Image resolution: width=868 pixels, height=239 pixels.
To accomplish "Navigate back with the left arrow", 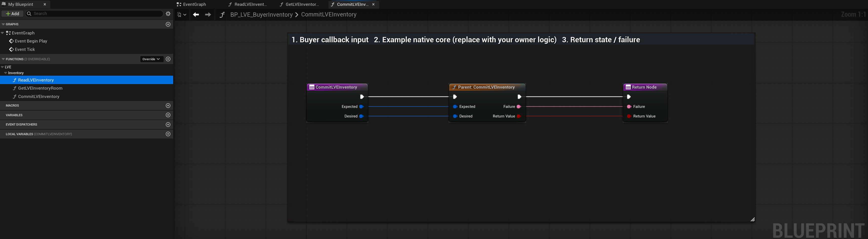I will tap(196, 14).
